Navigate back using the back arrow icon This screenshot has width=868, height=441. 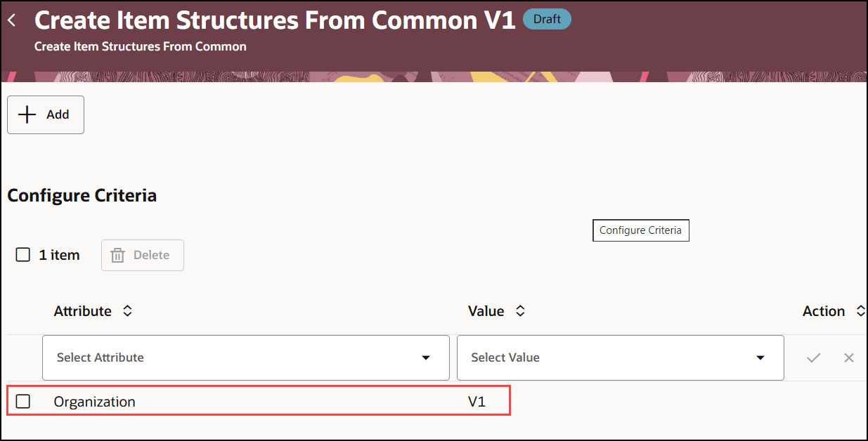click(x=12, y=20)
